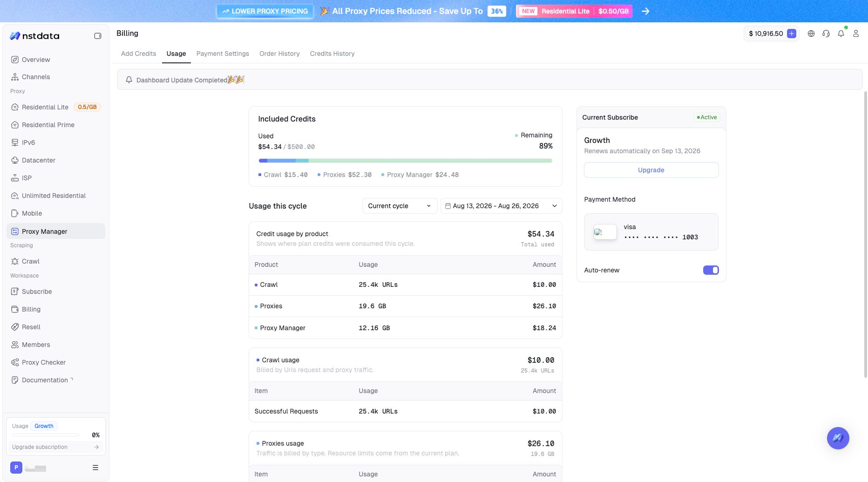The height and width of the screenshot is (482, 868).
Task: Open the Members item in the sidebar
Action: (x=56, y=345)
